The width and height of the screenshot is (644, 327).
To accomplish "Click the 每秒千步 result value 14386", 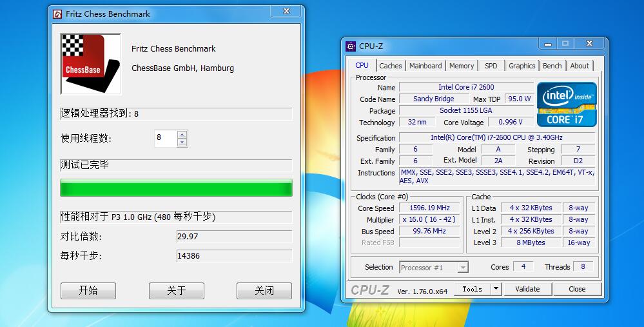I will 234,256.
